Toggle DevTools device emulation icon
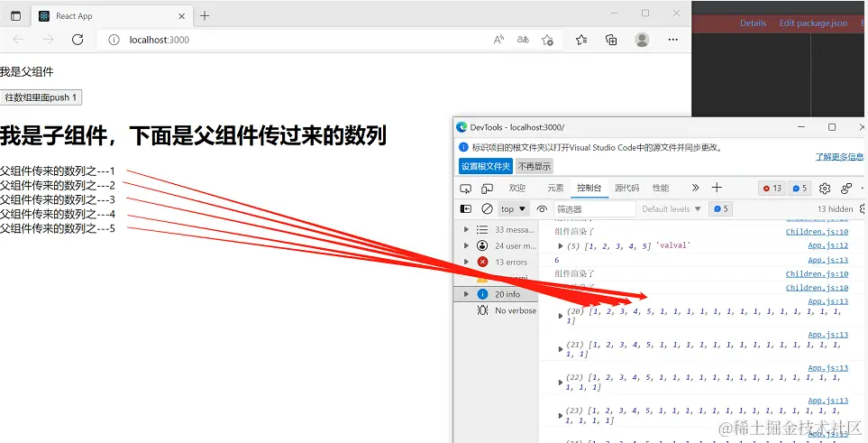Image resolution: width=868 pixels, height=443 pixels. (x=487, y=189)
